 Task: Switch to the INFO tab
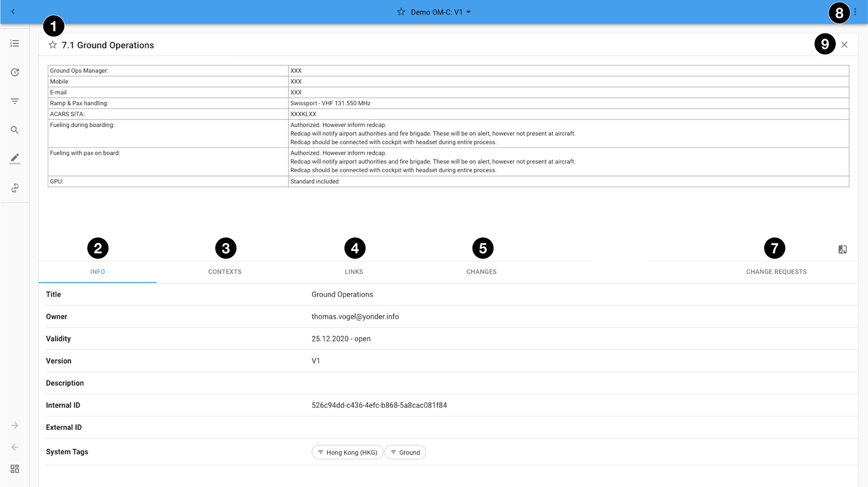(x=98, y=272)
